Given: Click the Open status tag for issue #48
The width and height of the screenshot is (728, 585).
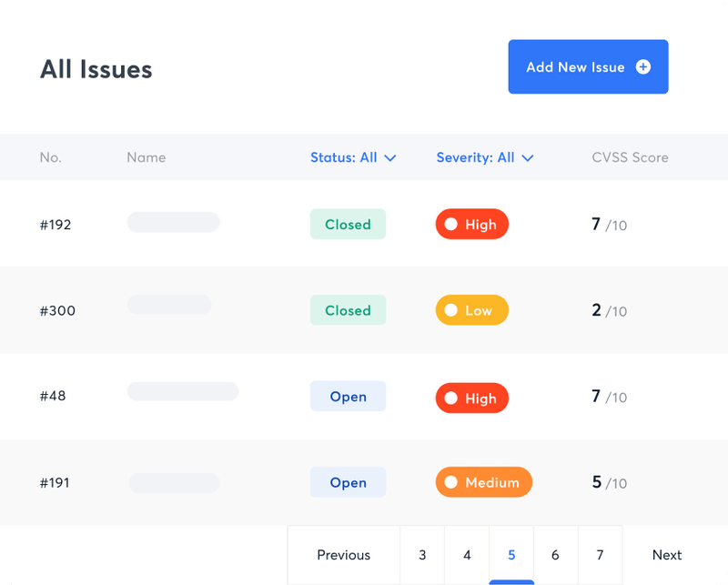Looking at the screenshot, I should pos(348,397).
